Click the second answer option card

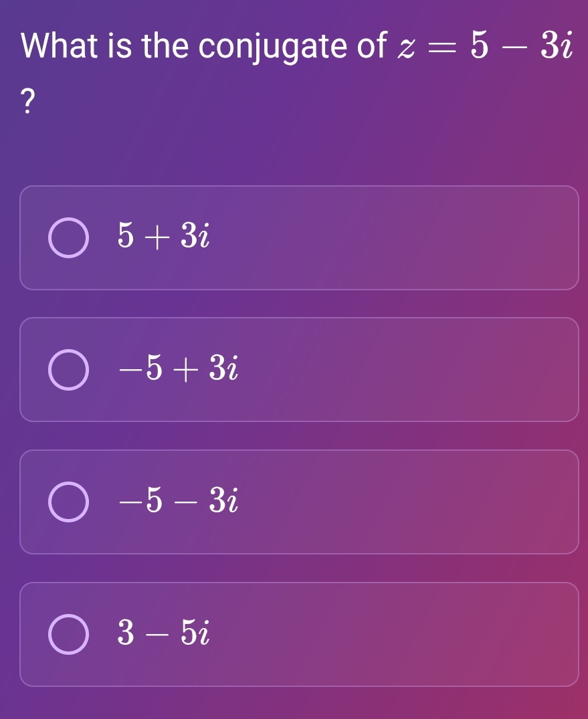(300, 369)
